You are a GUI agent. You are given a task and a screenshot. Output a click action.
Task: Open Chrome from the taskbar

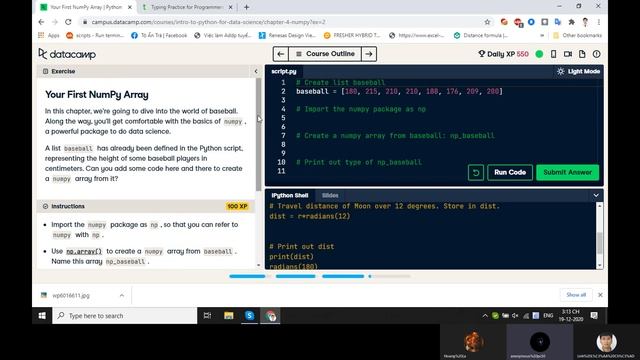(x=270, y=316)
